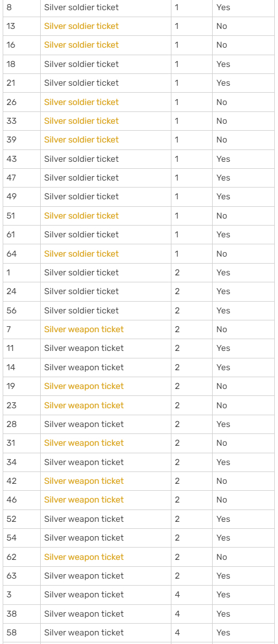
Task: Select Silver weapon ticket text in row 38
Action: click(x=84, y=614)
